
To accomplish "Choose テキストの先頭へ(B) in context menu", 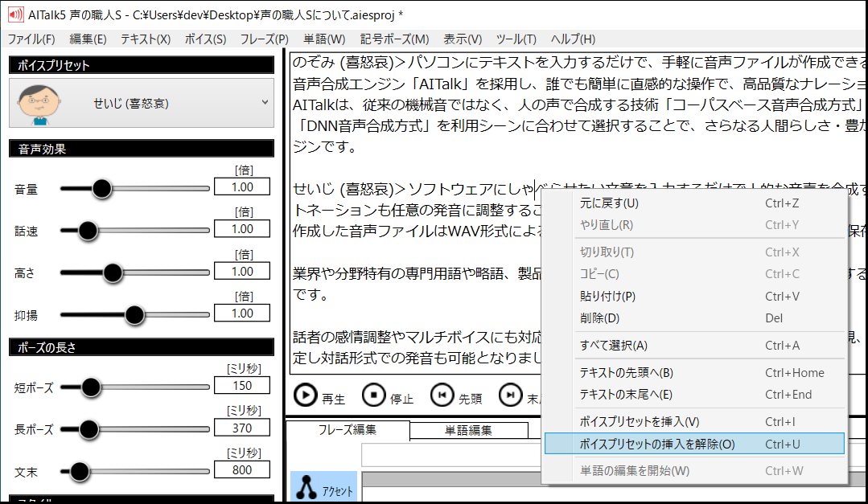I will click(694, 372).
